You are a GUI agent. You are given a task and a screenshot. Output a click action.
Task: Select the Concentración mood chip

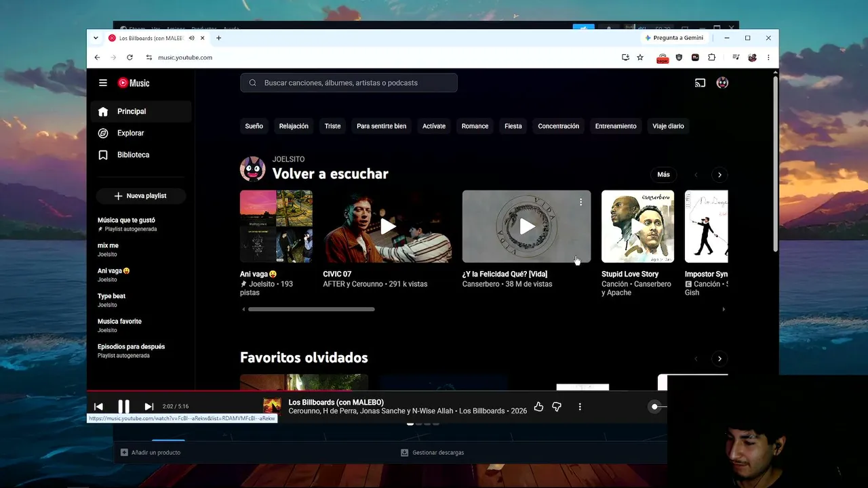tap(559, 126)
